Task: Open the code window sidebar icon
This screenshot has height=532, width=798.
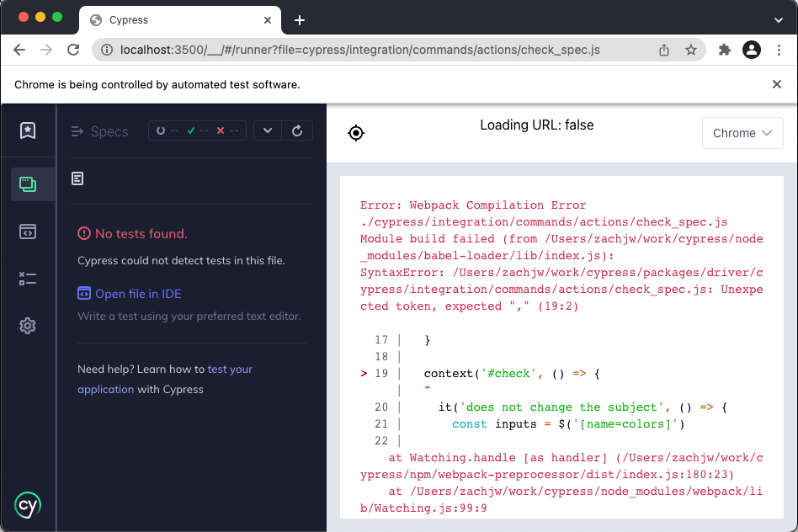Action: pyautogui.click(x=28, y=231)
